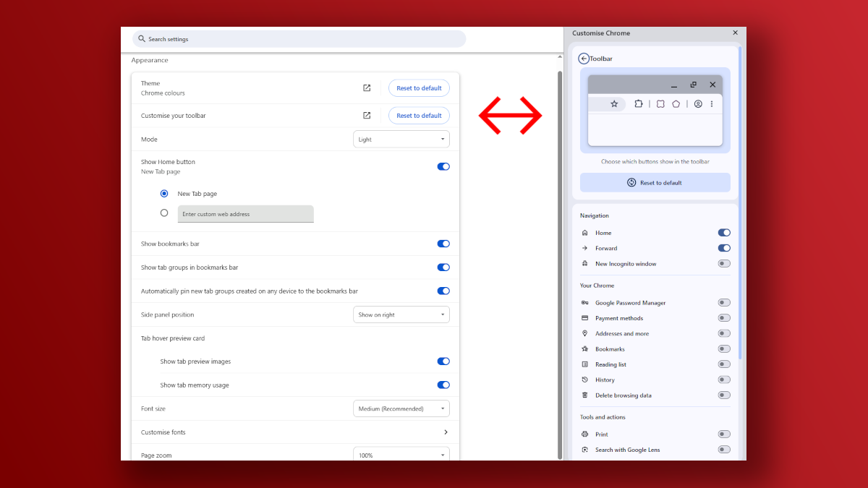868x488 pixels.
Task: Open the Side panel position dropdown
Action: pos(401,314)
